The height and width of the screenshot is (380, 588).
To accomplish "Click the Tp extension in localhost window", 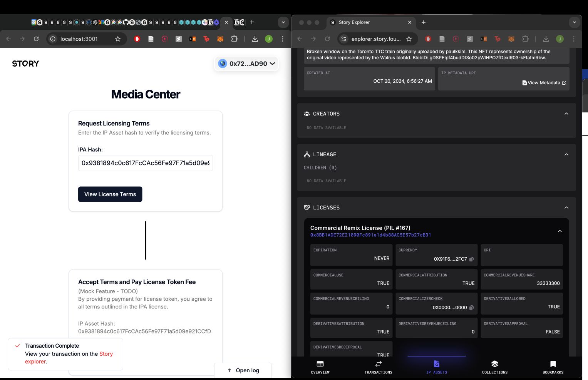I will click(206, 39).
